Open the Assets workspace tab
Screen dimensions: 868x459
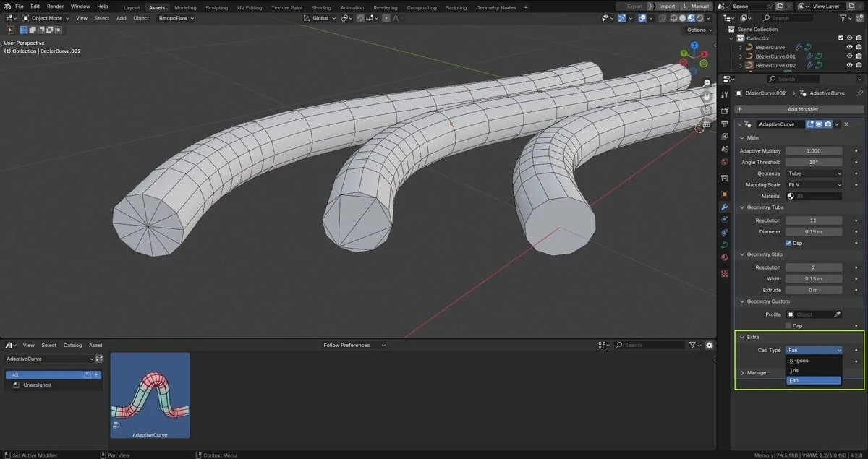coord(157,7)
